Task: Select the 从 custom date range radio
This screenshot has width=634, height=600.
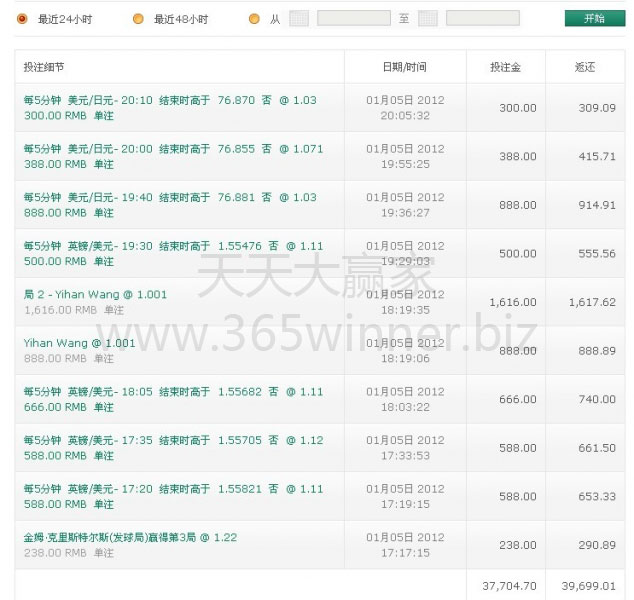Action: (254, 19)
